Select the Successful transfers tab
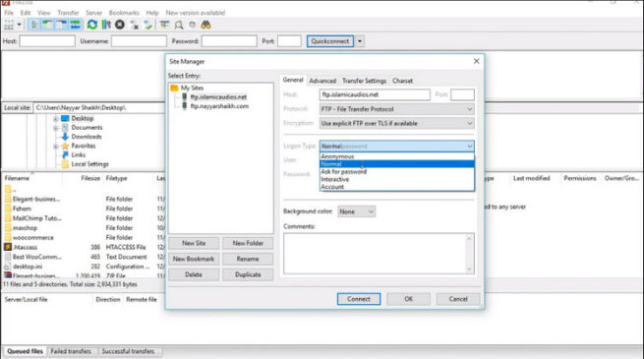Image resolution: width=644 pixels, height=359 pixels. [128, 351]
